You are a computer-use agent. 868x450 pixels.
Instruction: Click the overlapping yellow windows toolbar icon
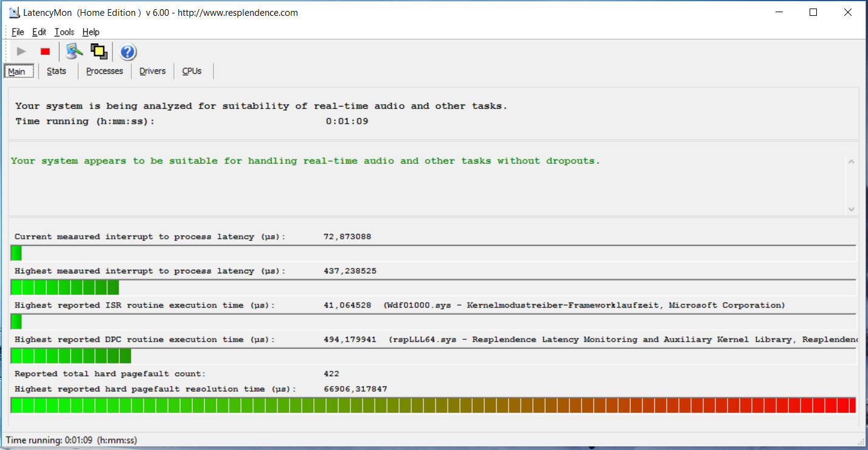coord(99,52)
